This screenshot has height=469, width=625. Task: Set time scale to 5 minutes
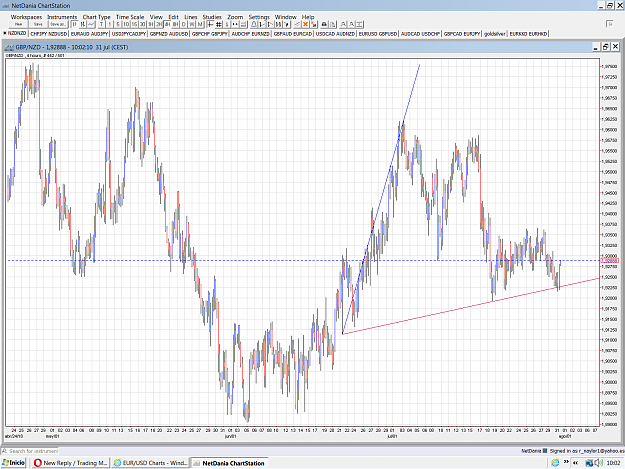[118, 24]
